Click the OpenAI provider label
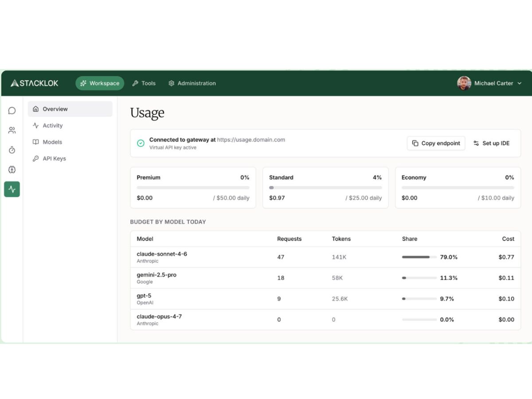 [144, 303]
